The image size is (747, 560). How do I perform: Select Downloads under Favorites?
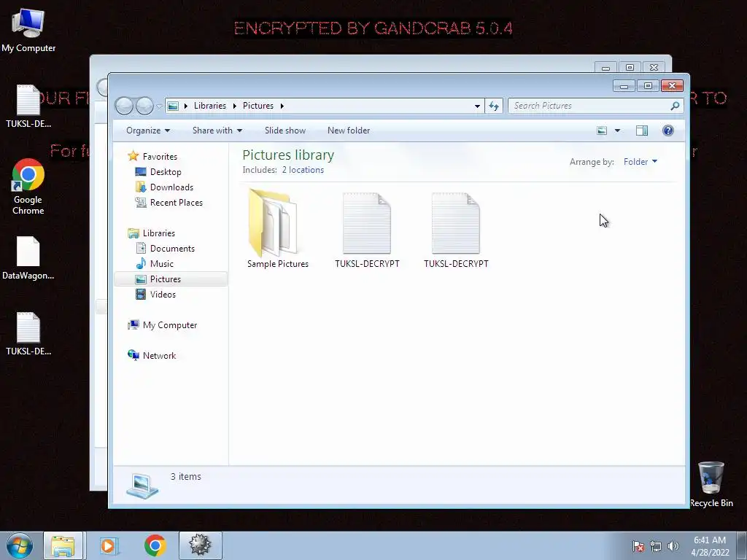[171, 187]
